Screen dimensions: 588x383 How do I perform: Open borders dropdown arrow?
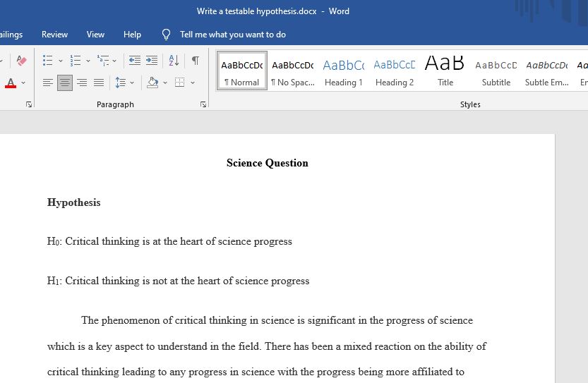click(x=193, y=83)
